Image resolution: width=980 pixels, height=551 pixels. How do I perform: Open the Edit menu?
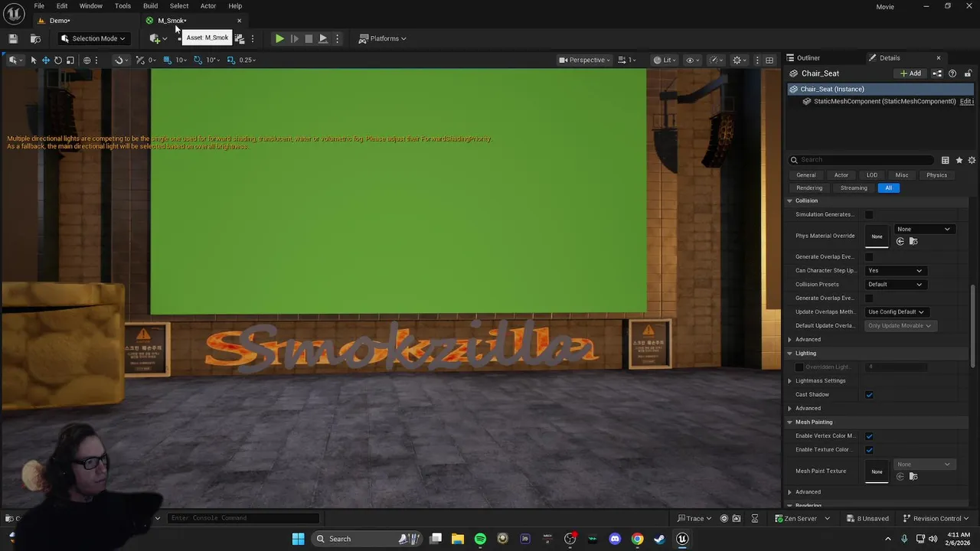pos(62,6)
